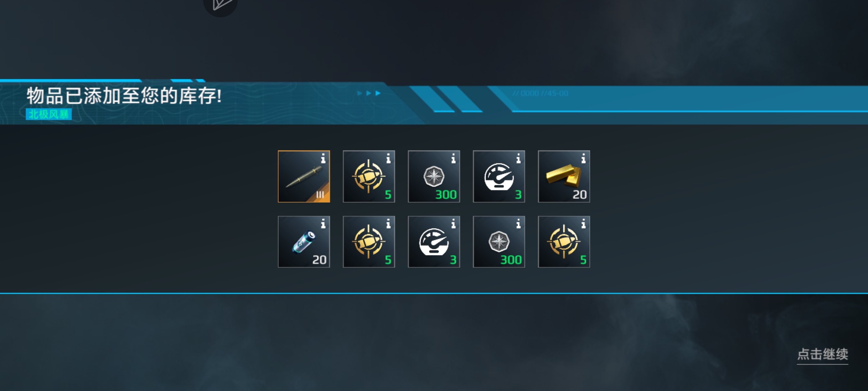The height and width of the screenshot is (391, 868).
Task: Open info for last bottom-row item
Action: [583, 224]
